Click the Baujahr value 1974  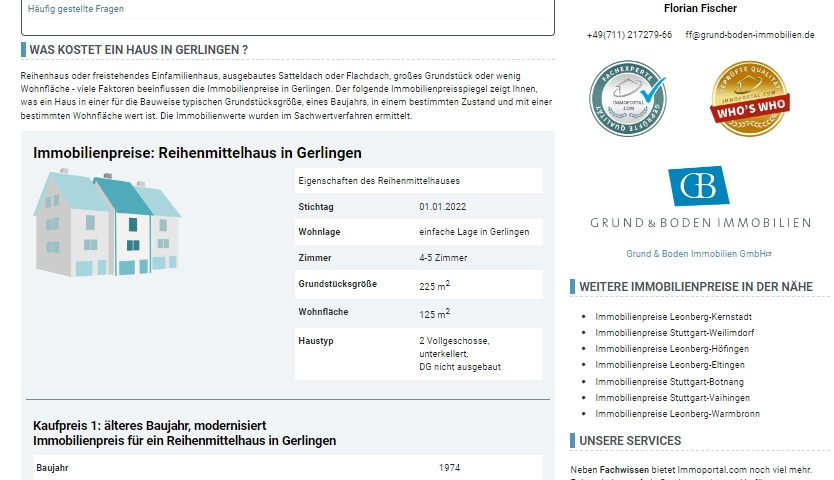pyautogui.click(x=450, y=468)
